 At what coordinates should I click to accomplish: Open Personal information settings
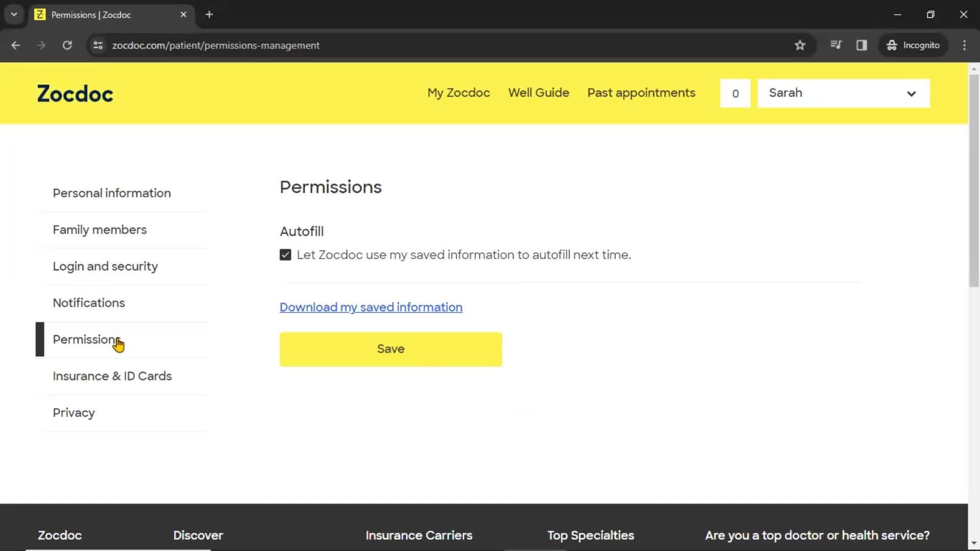tap(112, 193)
